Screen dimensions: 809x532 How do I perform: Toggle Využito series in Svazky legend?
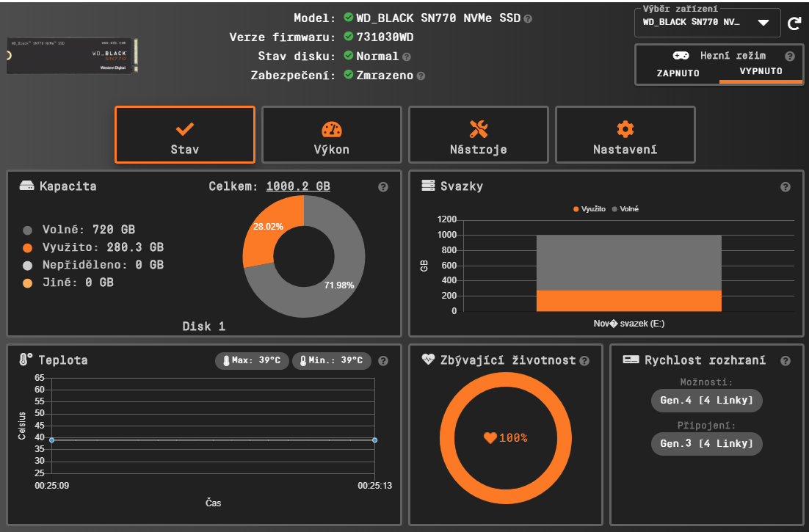click(589, 209)
